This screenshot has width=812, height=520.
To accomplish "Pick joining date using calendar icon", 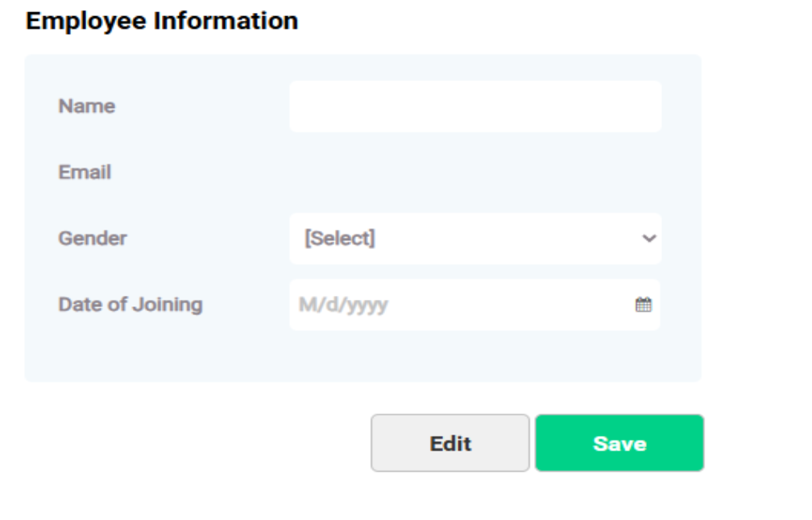I will point(643,304).
